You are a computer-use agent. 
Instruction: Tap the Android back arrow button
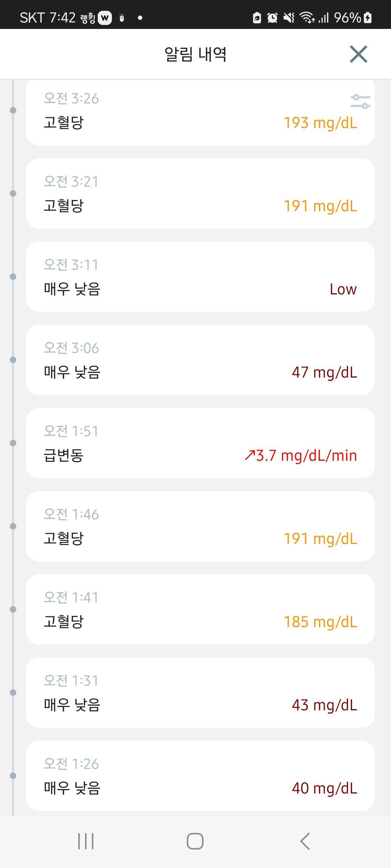pos(305,841)
